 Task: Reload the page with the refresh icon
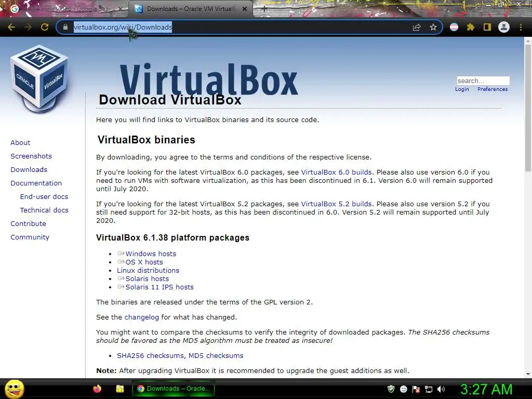(45, 27)
